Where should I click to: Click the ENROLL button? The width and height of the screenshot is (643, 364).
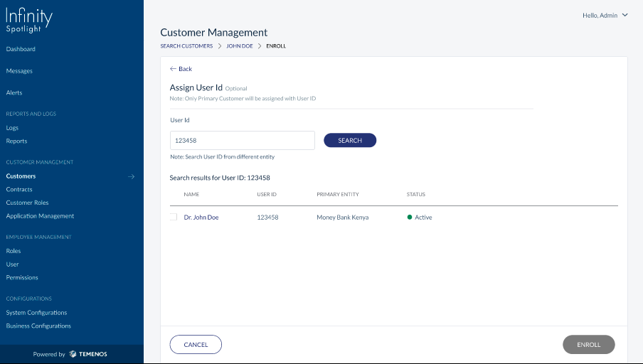pyautogui.click(x=588, y=345)
